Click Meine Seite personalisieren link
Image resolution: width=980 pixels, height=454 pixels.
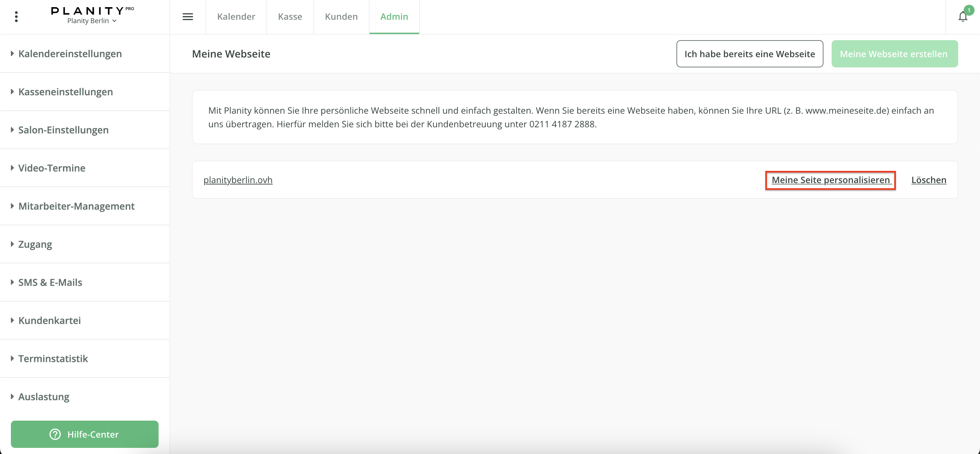[831, 180]
